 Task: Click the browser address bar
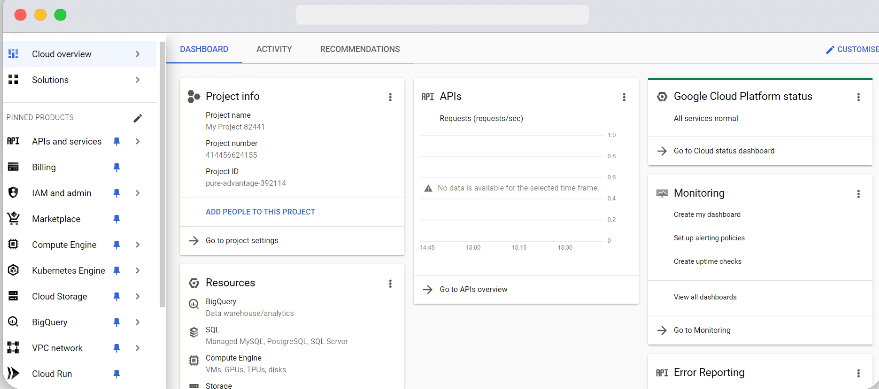click(x=442, y=15)
